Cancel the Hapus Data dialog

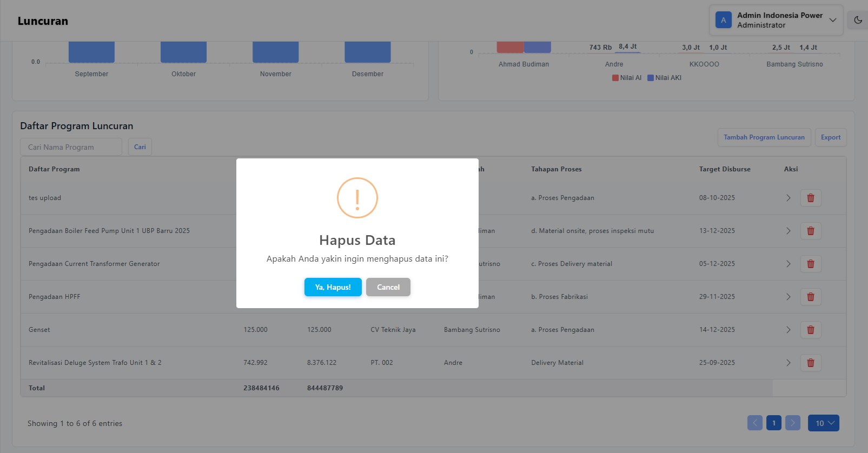[388, 287]
